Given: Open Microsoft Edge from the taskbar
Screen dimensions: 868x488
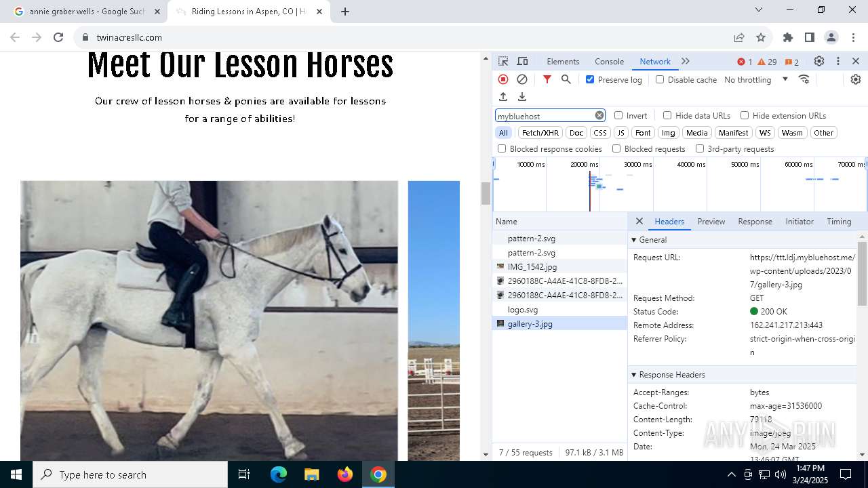Looking at the screenshot, I should tap(279, 474).
